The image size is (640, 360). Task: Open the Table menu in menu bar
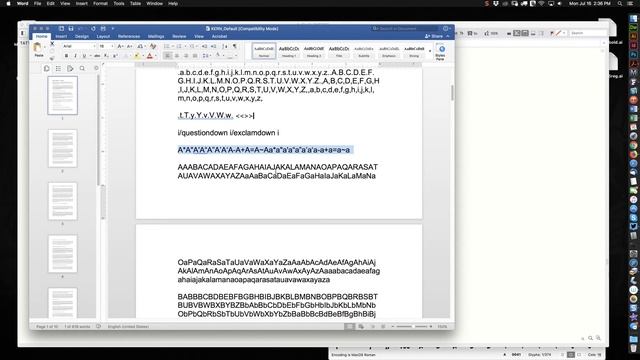tap(135, 4)
